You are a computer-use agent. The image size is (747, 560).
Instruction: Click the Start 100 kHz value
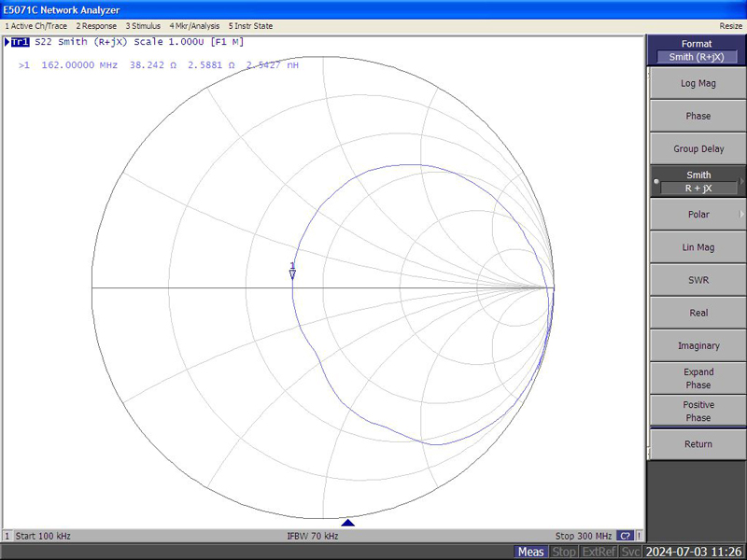click(x=43, y=536)
